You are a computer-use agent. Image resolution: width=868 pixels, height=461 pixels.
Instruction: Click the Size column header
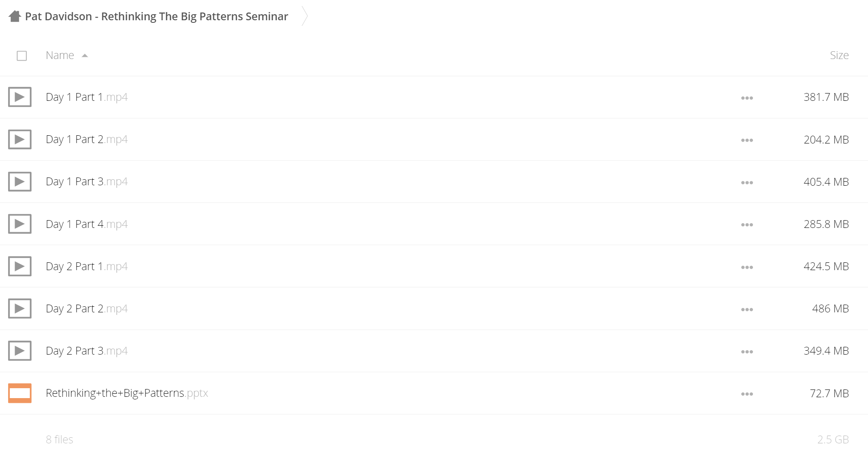point(839,55)
